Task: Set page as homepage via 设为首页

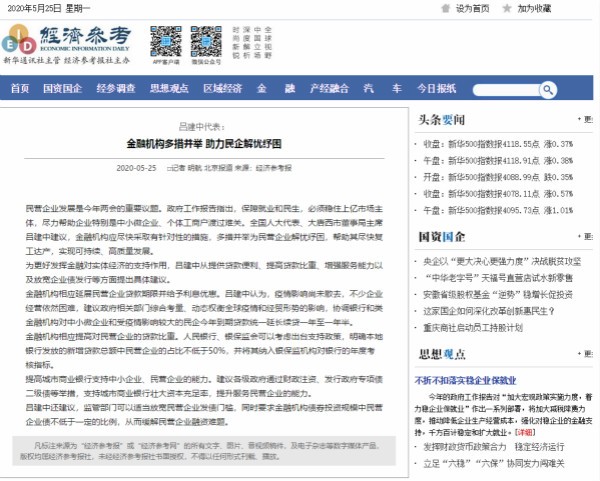Action: tap(472, 8)
